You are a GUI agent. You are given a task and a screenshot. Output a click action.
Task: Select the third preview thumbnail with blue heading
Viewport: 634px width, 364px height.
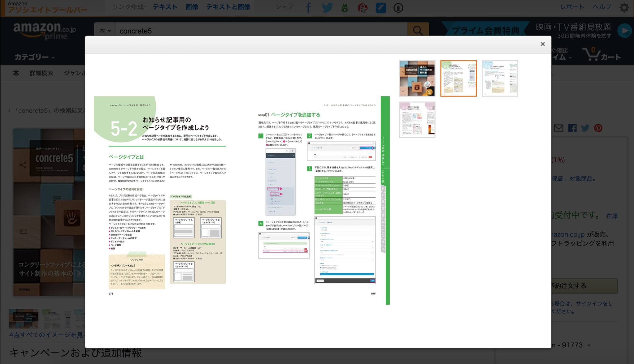click(x=500, y=79)
